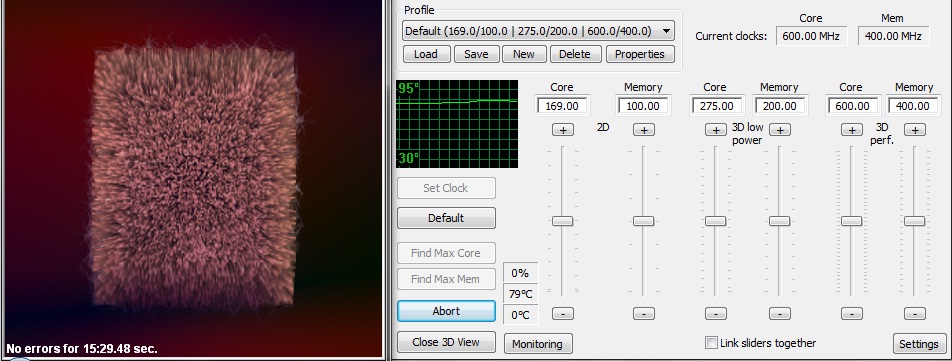The height and width of the screenshot is (361, 952).
Task: Enable Link sliders together checkbox
Action: click(x=711, y=343)
